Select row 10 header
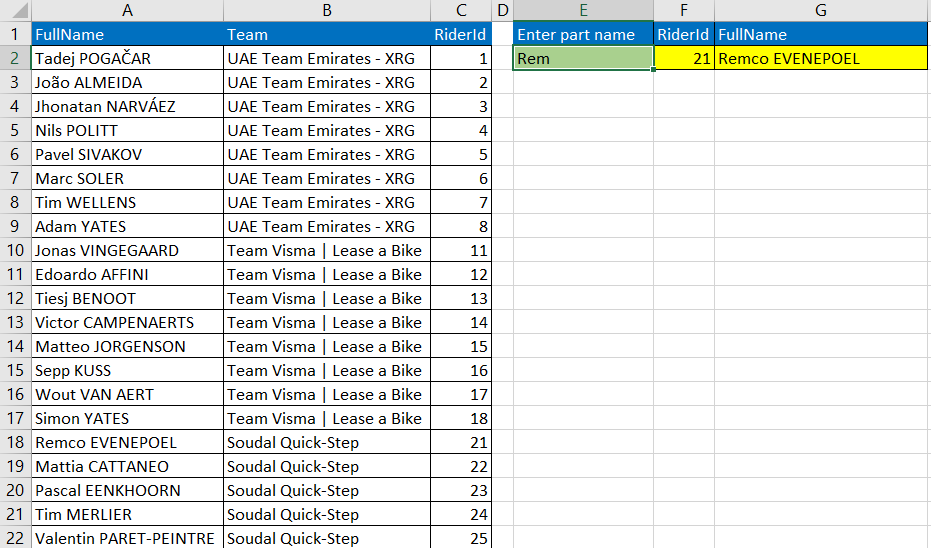Viewport: 931px width, 548px height. click(x=15, y=251)
